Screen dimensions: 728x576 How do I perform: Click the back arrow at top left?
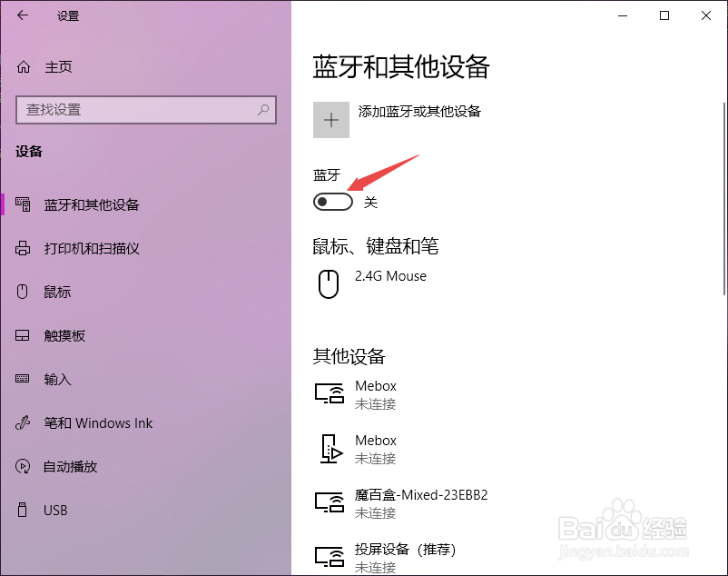pyautogui.click(x=21, y=15)
